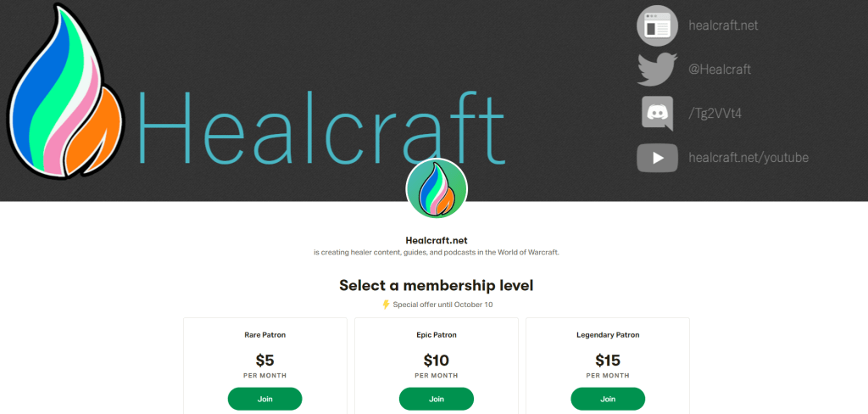Click the lightning bolt special offer icon
868x414 pixels.
387,305
